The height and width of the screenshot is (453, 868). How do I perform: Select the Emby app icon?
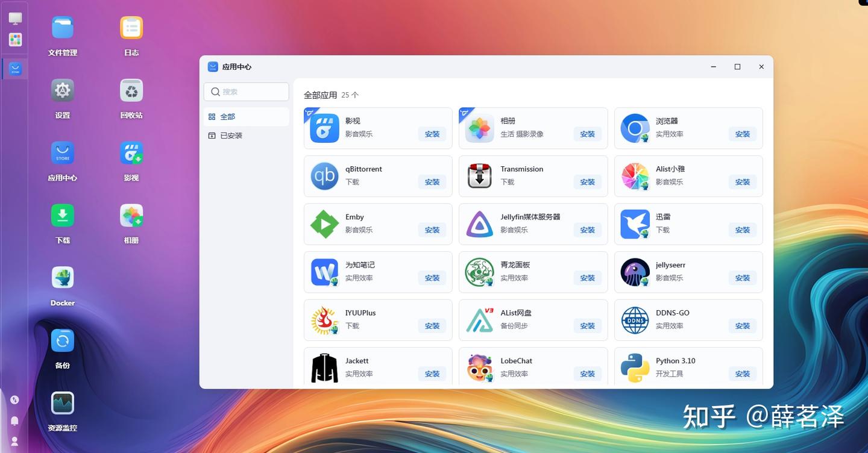tap(324, 223)
